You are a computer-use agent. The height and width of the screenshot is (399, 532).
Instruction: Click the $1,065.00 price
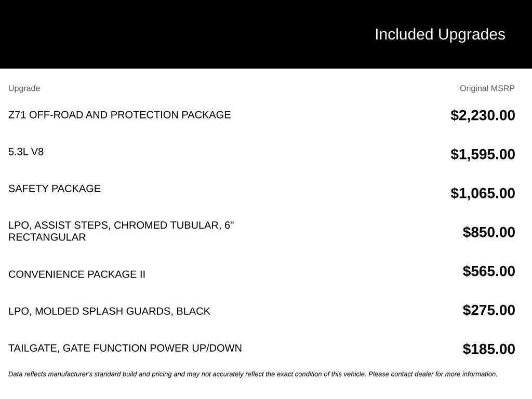coord(483,193)
